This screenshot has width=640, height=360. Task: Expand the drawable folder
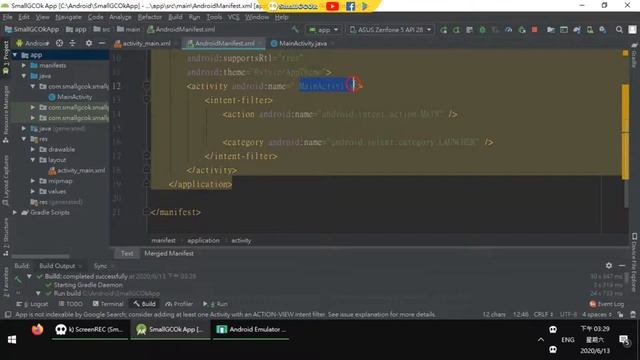tap(33, 149)
